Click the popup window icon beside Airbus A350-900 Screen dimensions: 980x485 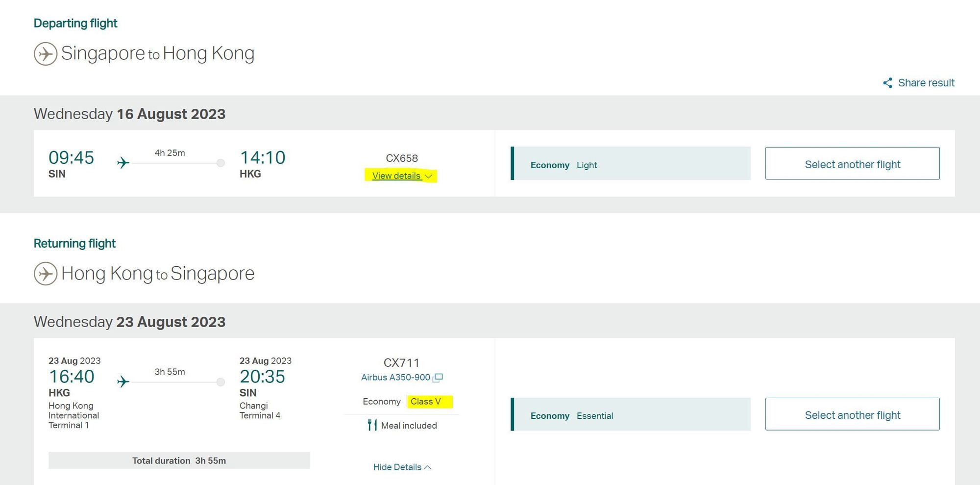click(439, 378)
